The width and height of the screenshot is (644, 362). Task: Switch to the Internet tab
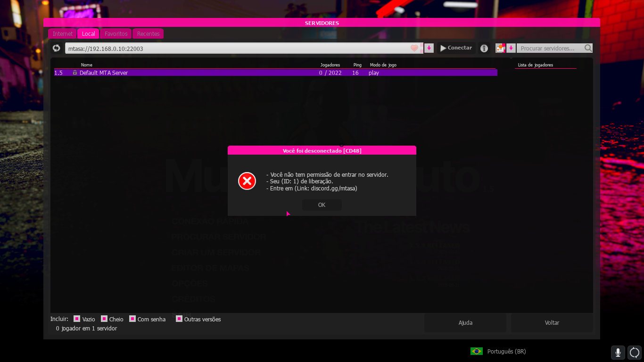62,33
